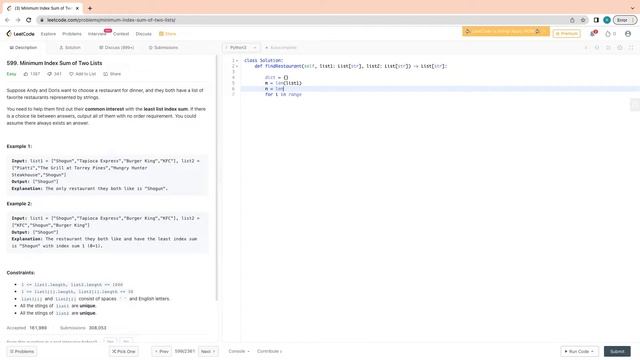Go to the Next problem
640x360 pixels.
(208, 351)
